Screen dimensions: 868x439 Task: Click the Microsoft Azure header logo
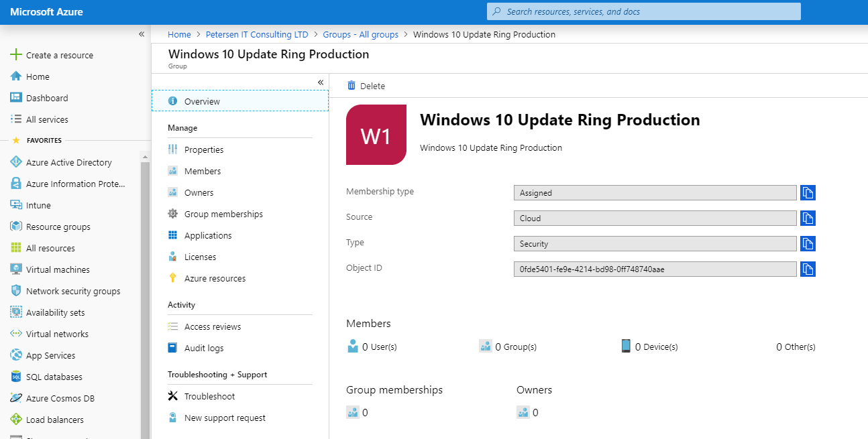point(47,12)
